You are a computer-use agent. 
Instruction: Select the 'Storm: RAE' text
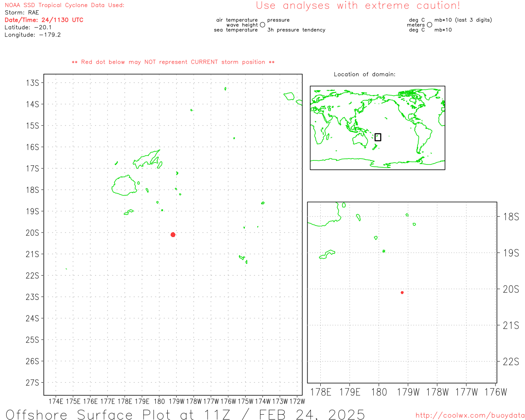tap(22, 13)
